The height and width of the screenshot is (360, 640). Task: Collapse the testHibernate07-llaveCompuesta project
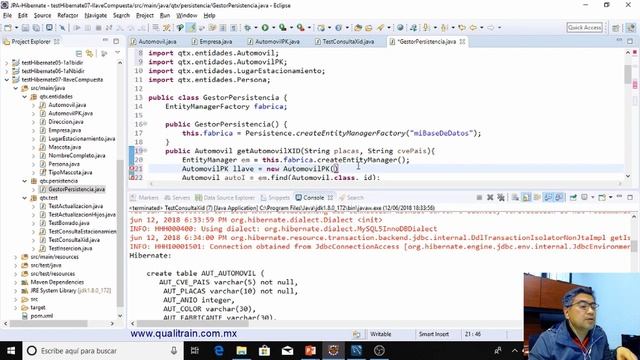(7, 80)
